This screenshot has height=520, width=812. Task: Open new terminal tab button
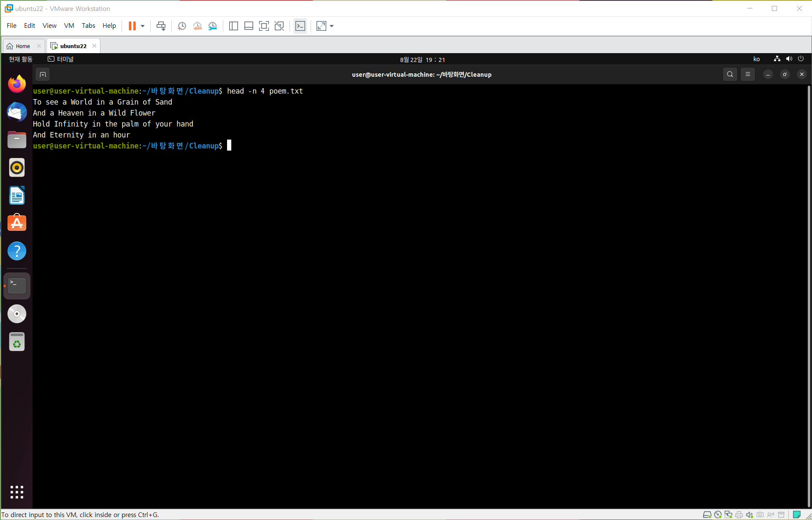43,75
